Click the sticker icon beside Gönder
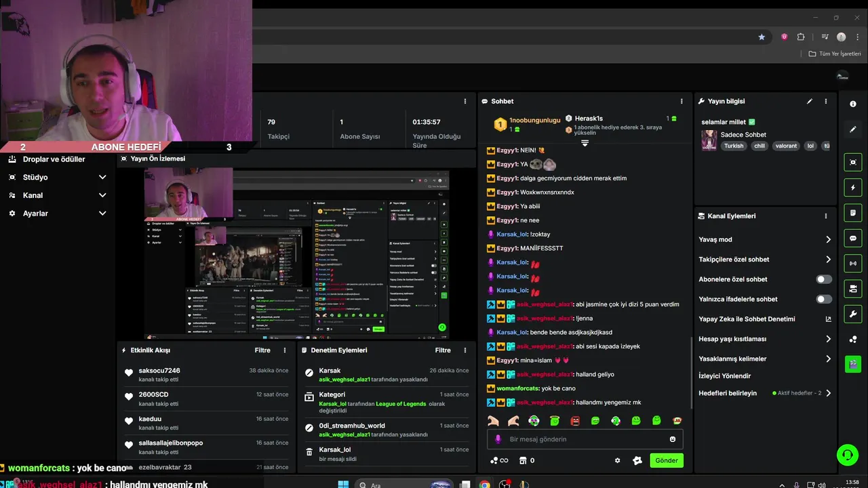The image size is (868, 488). [637, 460]
